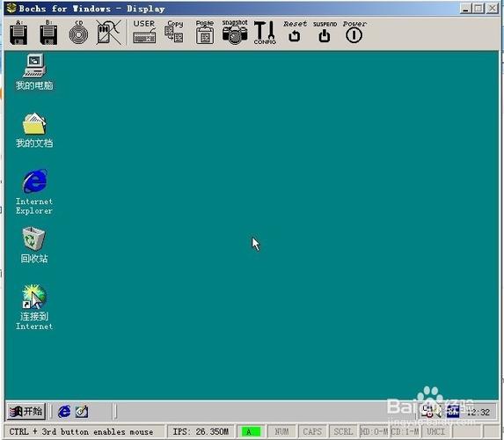Click the UHCI status indicator

pos(436,431)
